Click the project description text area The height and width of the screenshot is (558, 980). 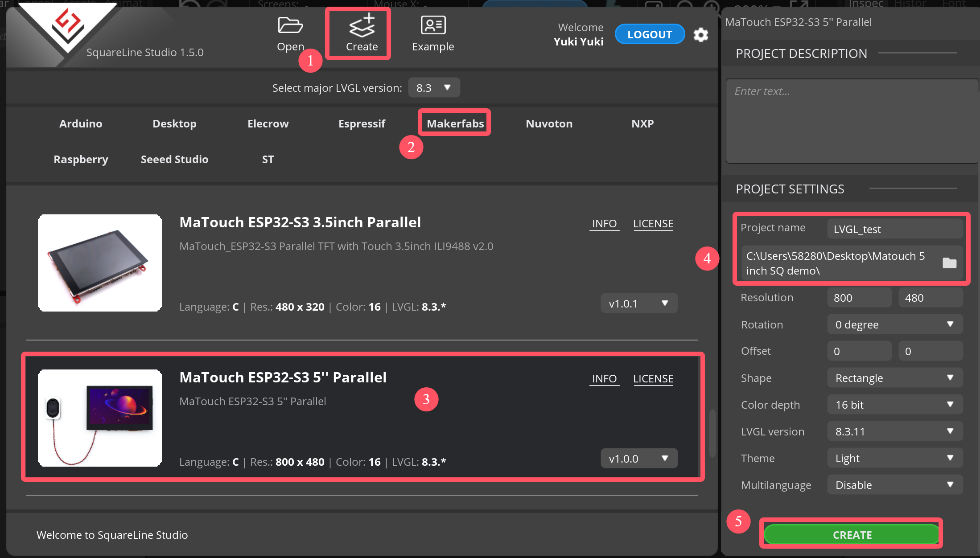point(852,121)
